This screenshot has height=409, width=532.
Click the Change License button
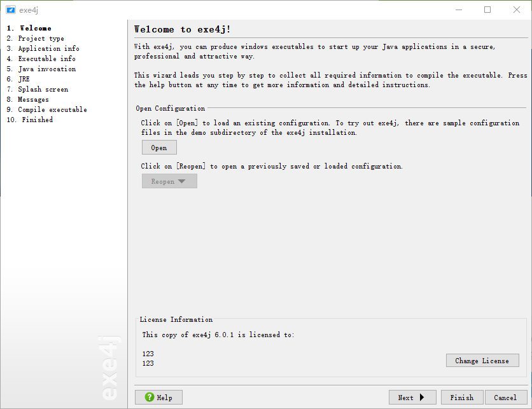[x=482, y=361]
